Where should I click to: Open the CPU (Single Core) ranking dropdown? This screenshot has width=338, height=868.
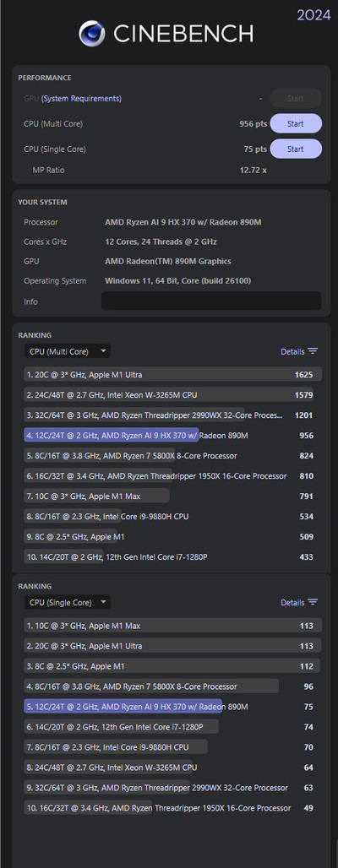pos(67,602)
